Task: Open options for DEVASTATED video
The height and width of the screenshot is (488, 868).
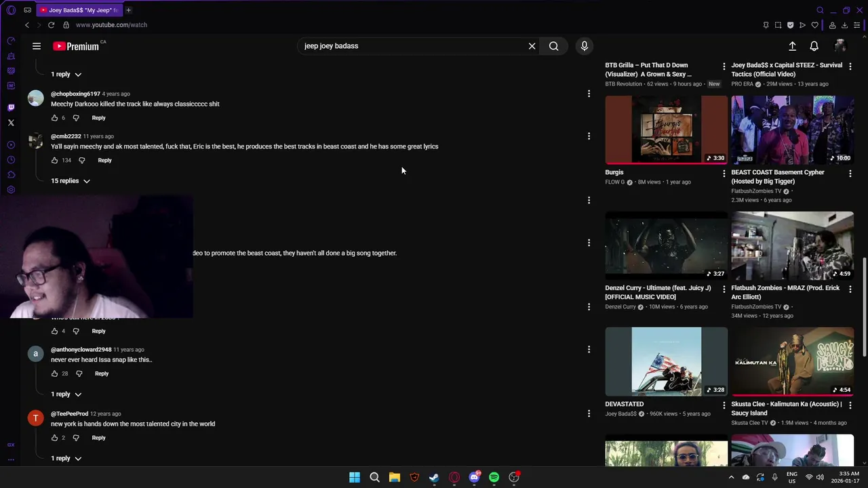Action: (x=724, y=405)
